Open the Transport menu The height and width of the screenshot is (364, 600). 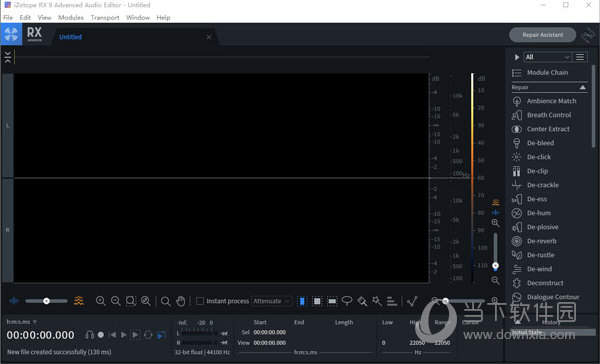[x=105, y=18]
